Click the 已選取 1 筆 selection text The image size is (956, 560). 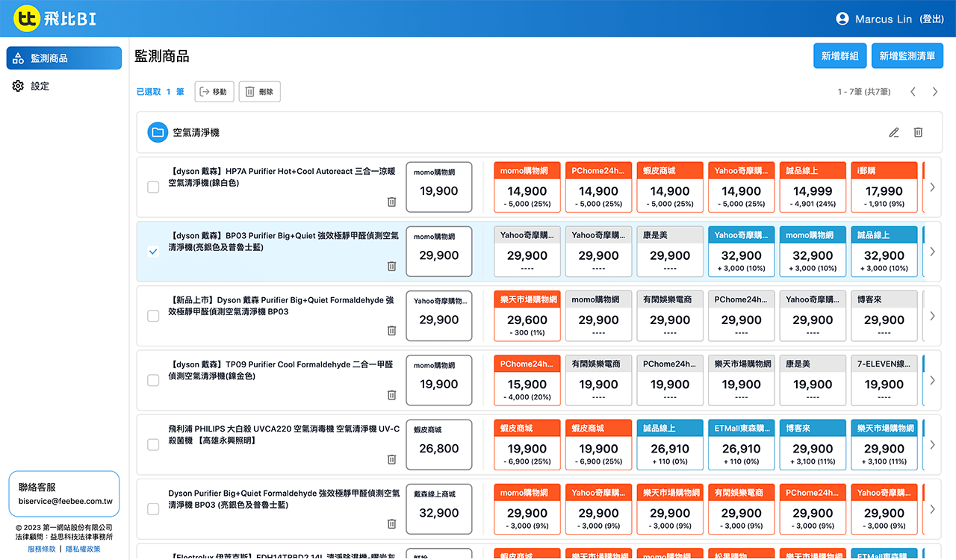point(161,92)
